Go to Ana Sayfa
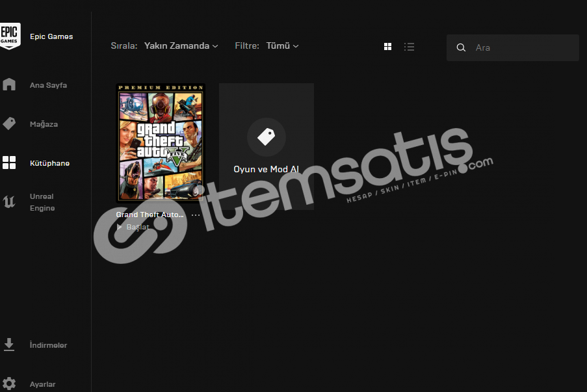This screenshot has width=587, height=392. point(48,85)
